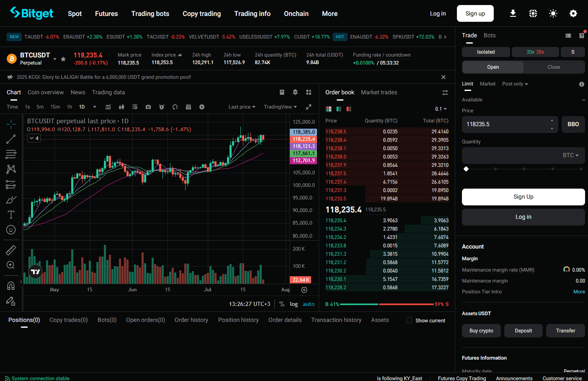
Task: Switch to Bots tab in trade panel
Action: [490, 35]
